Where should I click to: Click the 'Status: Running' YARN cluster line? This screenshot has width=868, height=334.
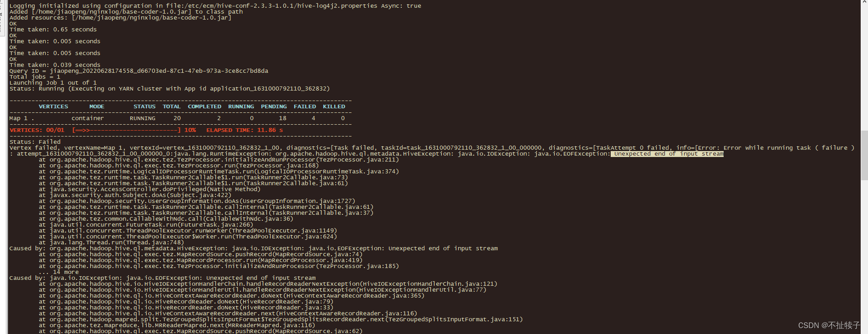point(169,89)
